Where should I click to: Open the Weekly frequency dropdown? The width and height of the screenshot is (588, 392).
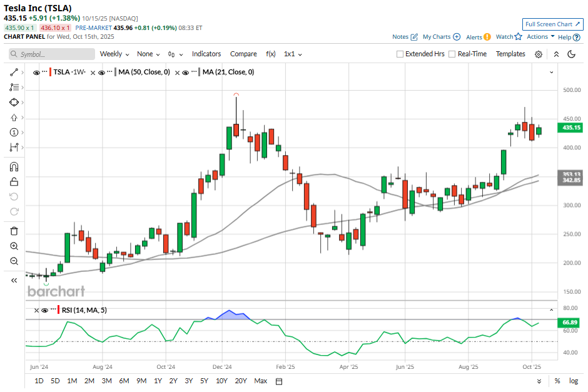click(x=114, y=54)
